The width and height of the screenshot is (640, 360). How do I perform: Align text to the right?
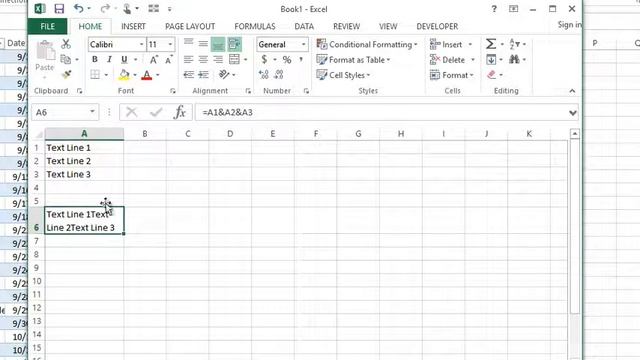[x=218, y=60]
